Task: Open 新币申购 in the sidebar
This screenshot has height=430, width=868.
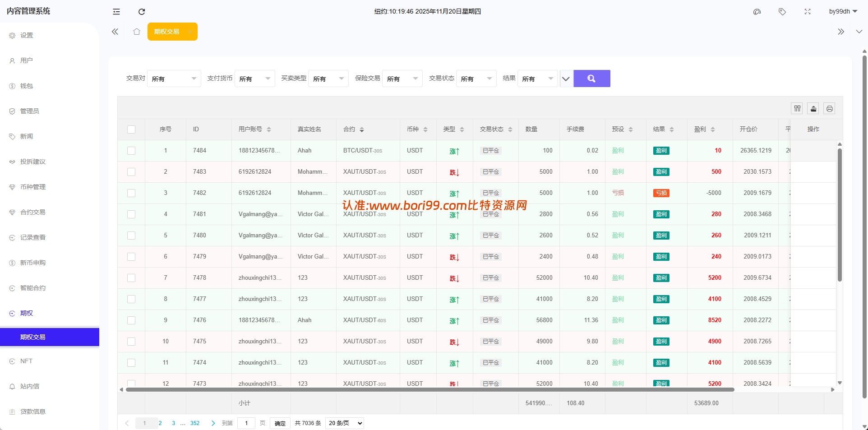Action: click(x=50, y=263)
